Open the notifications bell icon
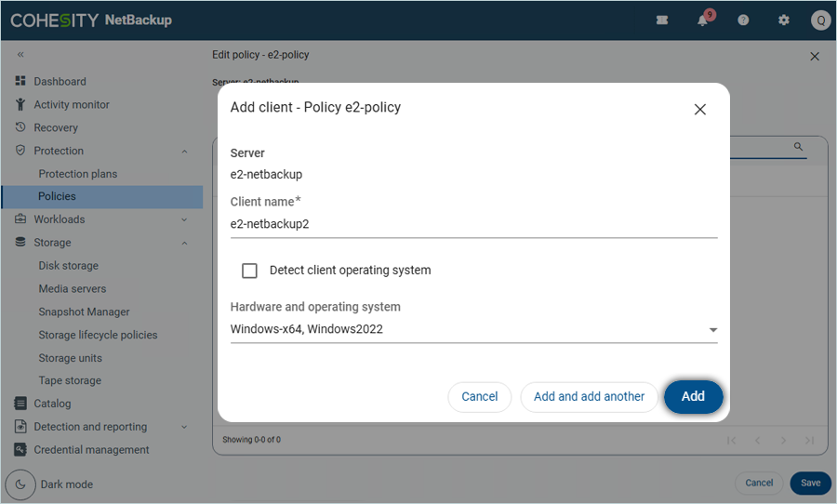 pyautogui.click(x=703, y=20)
